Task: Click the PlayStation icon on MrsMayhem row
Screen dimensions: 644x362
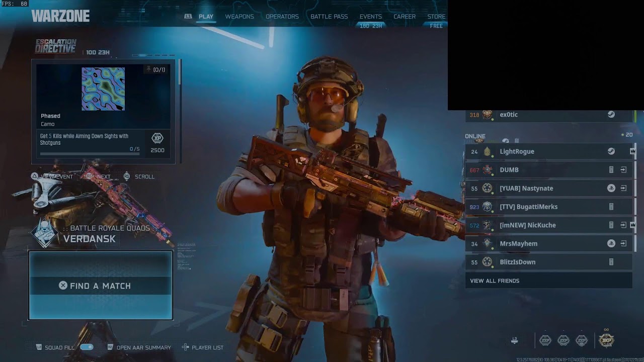Action: click(611, 244)
